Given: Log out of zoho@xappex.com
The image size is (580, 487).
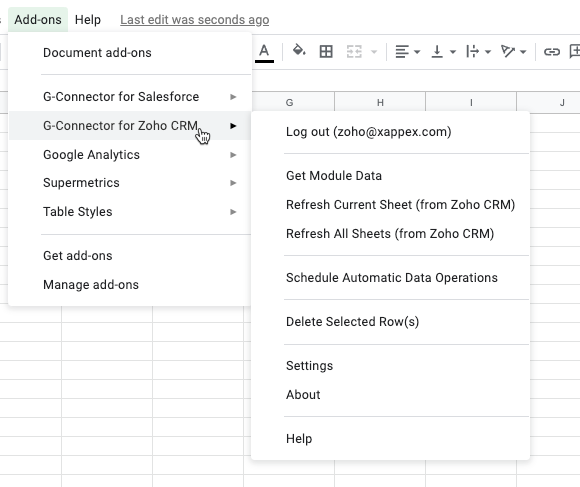Looking at the screenshot, I should 390,132.
